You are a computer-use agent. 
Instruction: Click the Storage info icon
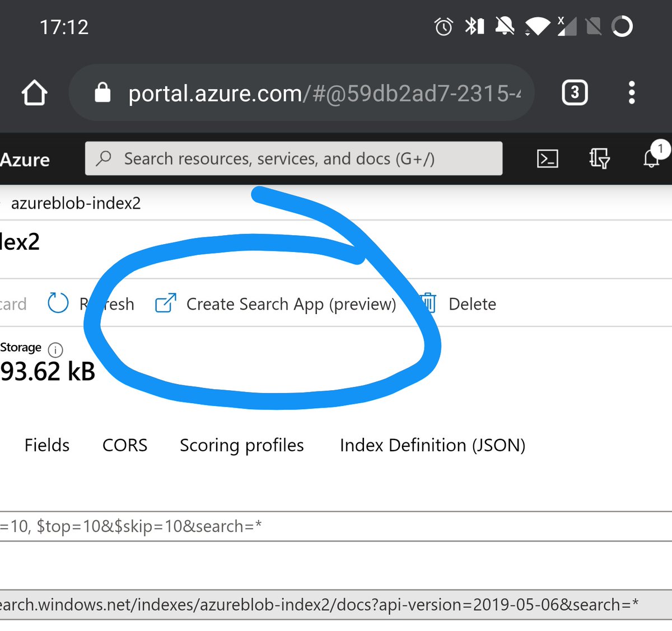[55, 350]
